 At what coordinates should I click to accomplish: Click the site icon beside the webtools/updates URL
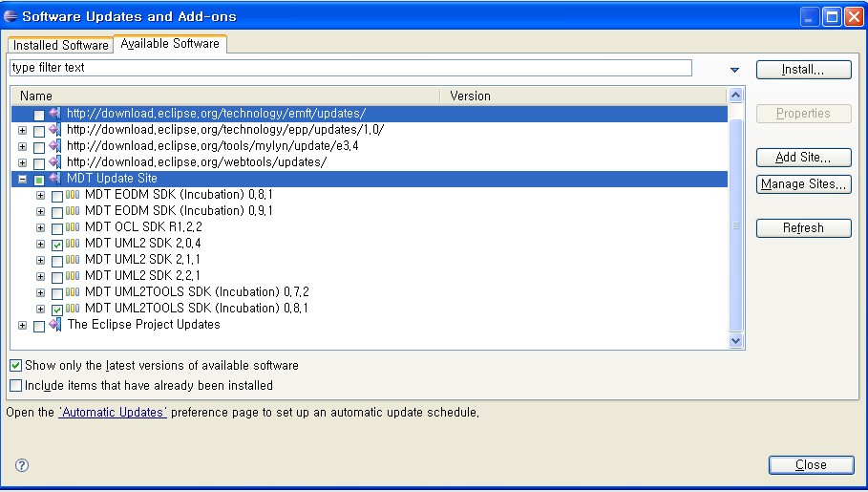coord(54,161)
